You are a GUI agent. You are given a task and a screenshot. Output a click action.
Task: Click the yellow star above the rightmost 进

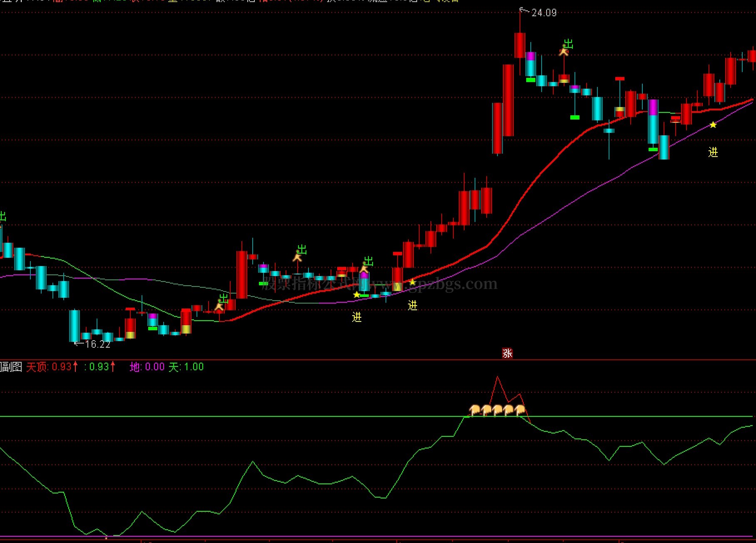click(x=713, y=125)
